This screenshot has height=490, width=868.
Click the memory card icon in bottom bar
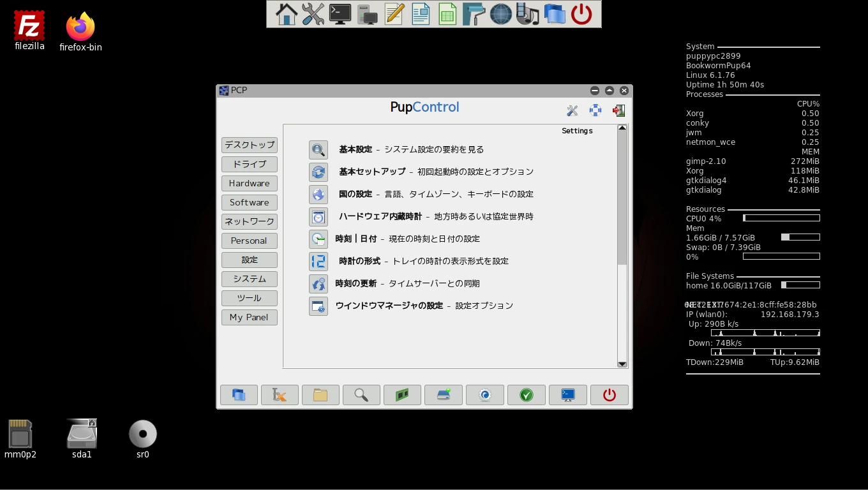[x=402, y=395]
